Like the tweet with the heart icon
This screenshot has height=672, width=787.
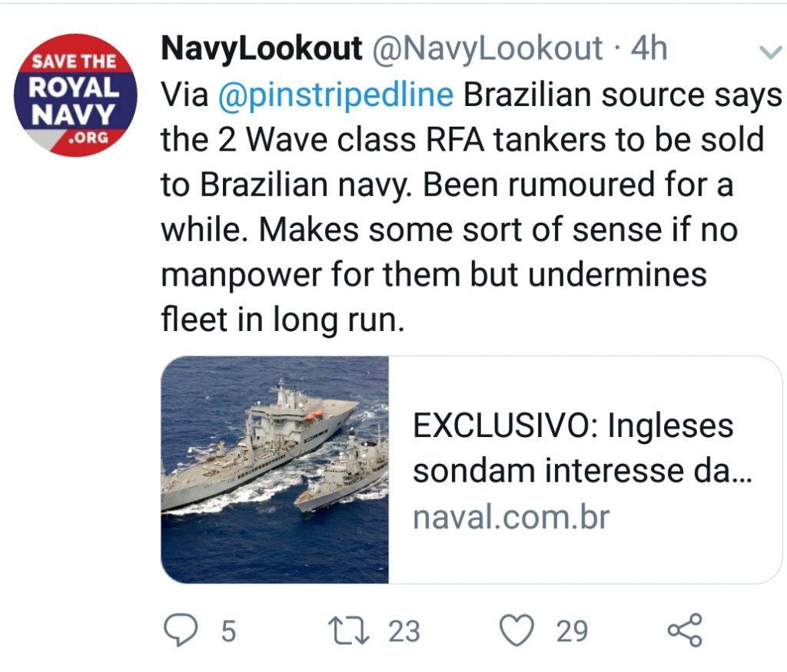[517, 631]
